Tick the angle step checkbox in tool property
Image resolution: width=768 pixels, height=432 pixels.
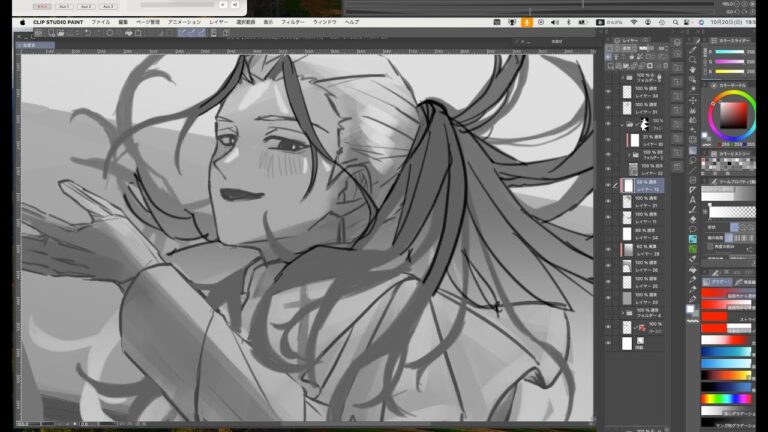pyautogui.click(x=709, y=246)
